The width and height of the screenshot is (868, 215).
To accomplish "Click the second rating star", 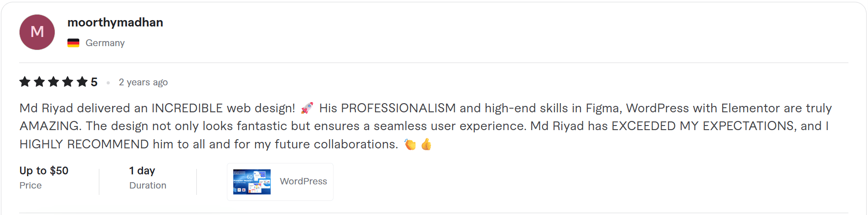I will 39,82.
